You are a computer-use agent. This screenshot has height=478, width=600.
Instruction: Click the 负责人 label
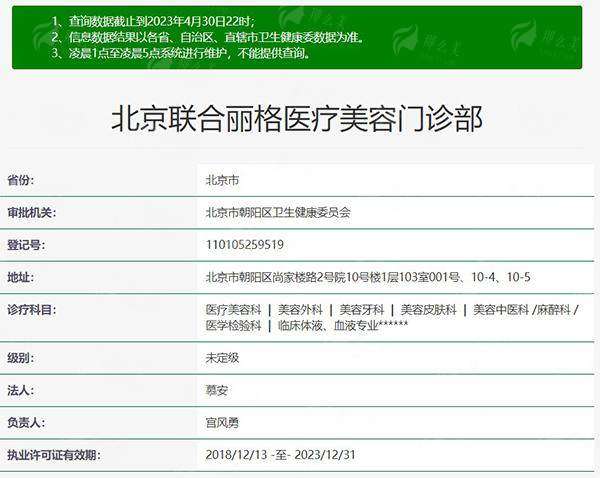pyautogui.click(x=26, y=423)
